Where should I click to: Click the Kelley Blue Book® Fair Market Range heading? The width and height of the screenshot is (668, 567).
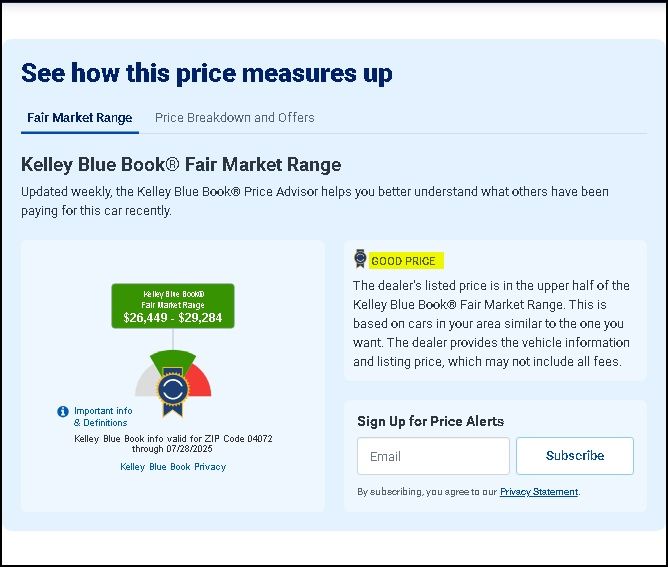(x=181, y=165)
